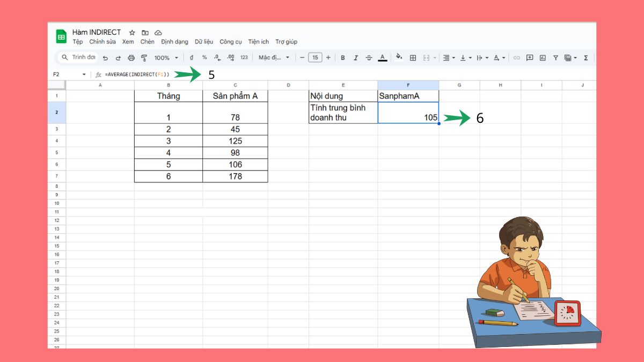The height and width of the screenshot is (362, 644).
Task: Open Print from the toolbar
Action: click(131, 57)
